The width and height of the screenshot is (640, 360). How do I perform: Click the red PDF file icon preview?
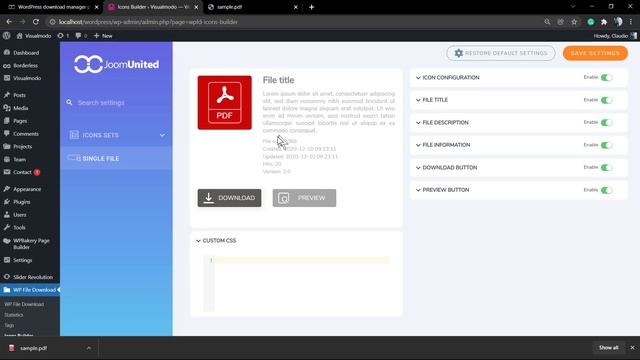pyautogui.click(x=224, y=102)
